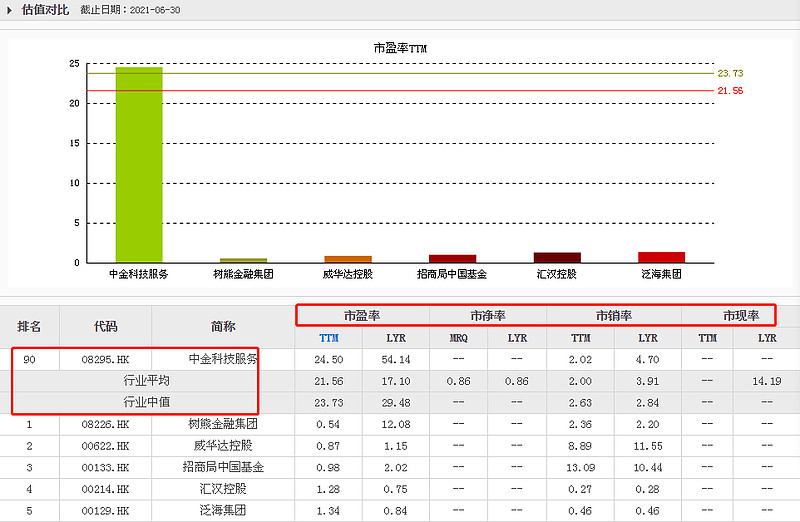Click the 排名 column header

click(29, 327)
